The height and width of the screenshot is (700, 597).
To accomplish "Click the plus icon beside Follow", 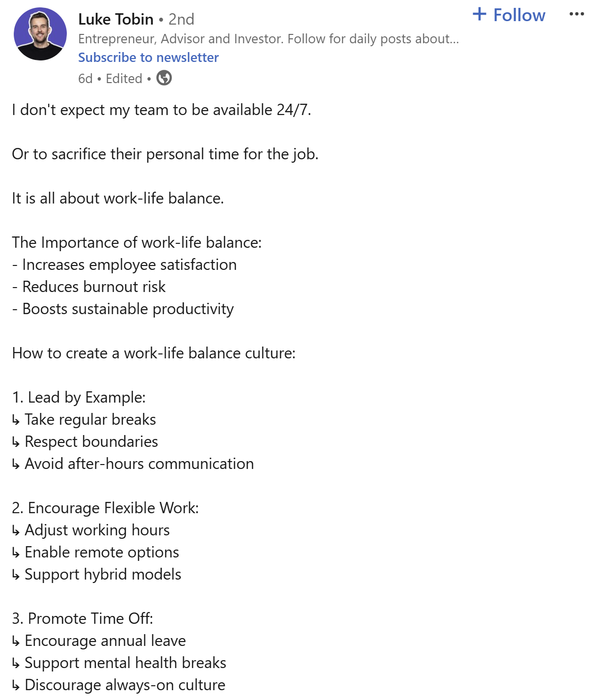I will pos(479,14).
